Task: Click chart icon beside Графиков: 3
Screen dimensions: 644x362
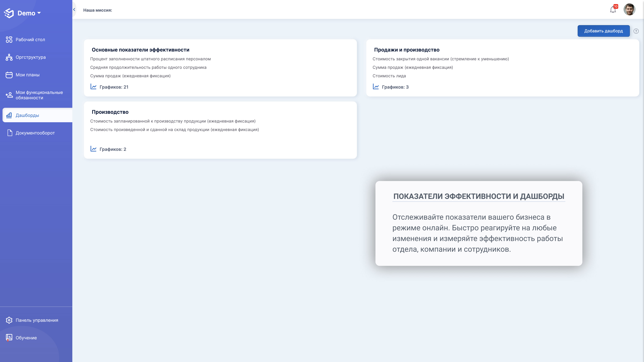Action: click(376, 87)
